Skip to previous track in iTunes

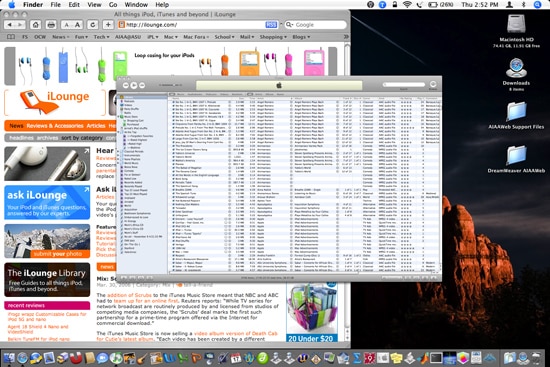pos(126,85)
